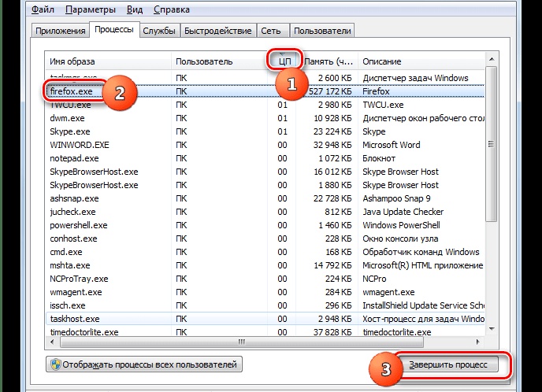Click Отображать процессы всех пользователей button
The width and height of the screenshot is (542, 392).
pos(144,364)
